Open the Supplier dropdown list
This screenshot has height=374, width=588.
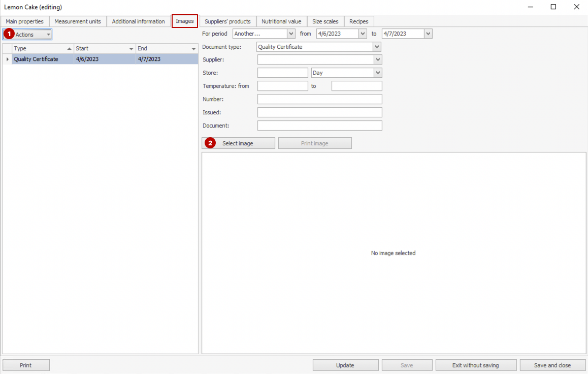[x=378, y=60]
